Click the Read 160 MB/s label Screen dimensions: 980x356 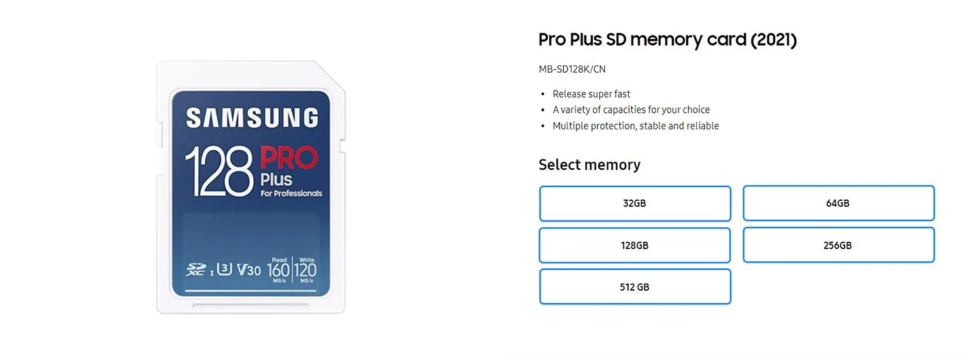[278, 270]
